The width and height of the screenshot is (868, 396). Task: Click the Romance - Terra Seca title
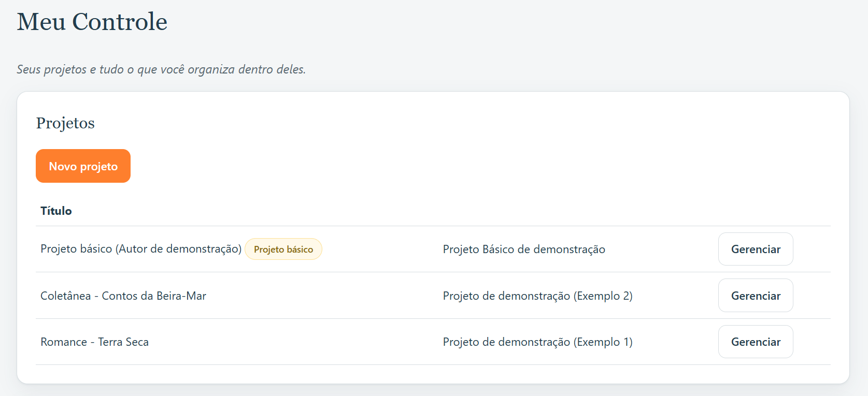[94, 342]
